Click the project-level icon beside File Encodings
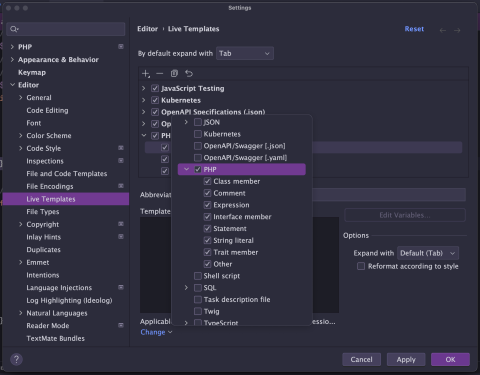Screen dimensions: 480x375 click(121, 186)
